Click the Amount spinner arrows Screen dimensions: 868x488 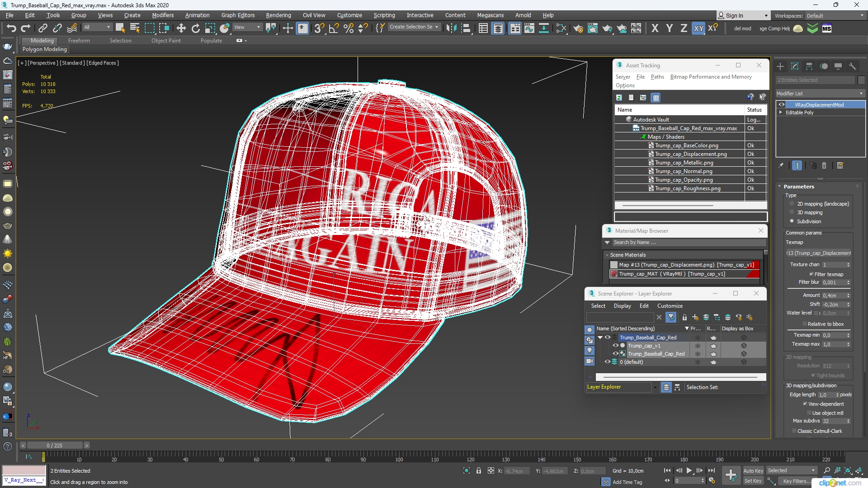point(848,296)
